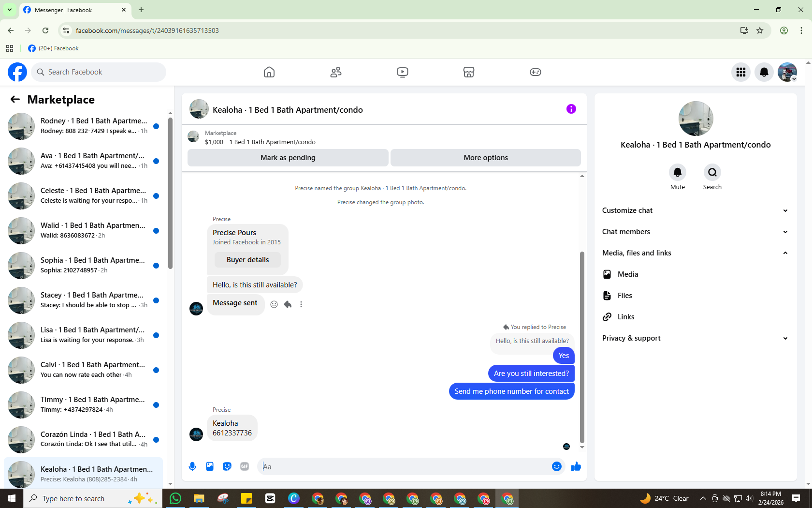
Task: Go back with the Marketplace arrow
Action: pos(15,99)
